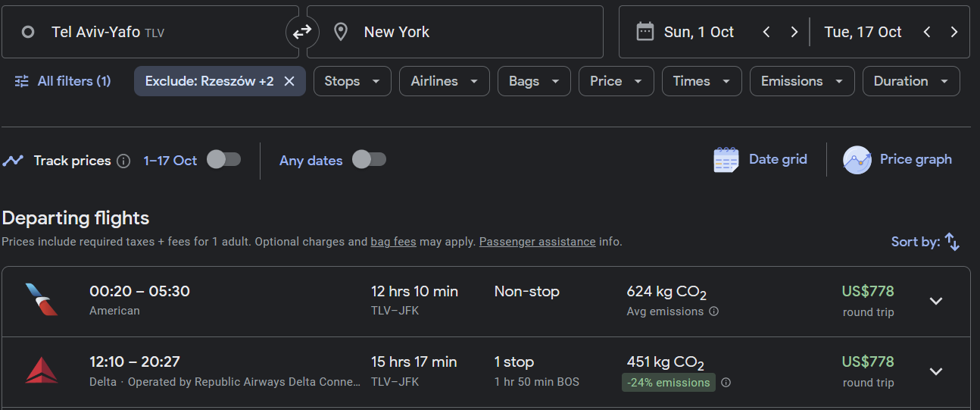980x410 pixels.
Task: Expand the Delta 1 stop flight details
Action: (x=936, y=371)
